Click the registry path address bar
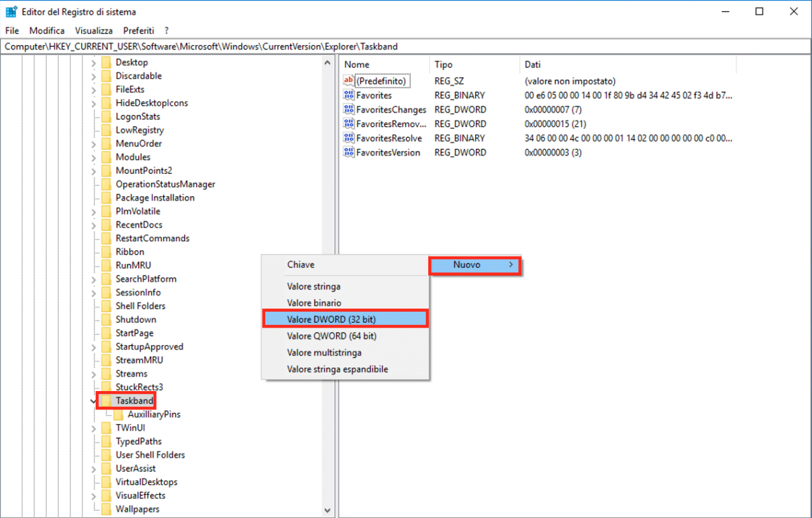812x518 pixels. 406,46
